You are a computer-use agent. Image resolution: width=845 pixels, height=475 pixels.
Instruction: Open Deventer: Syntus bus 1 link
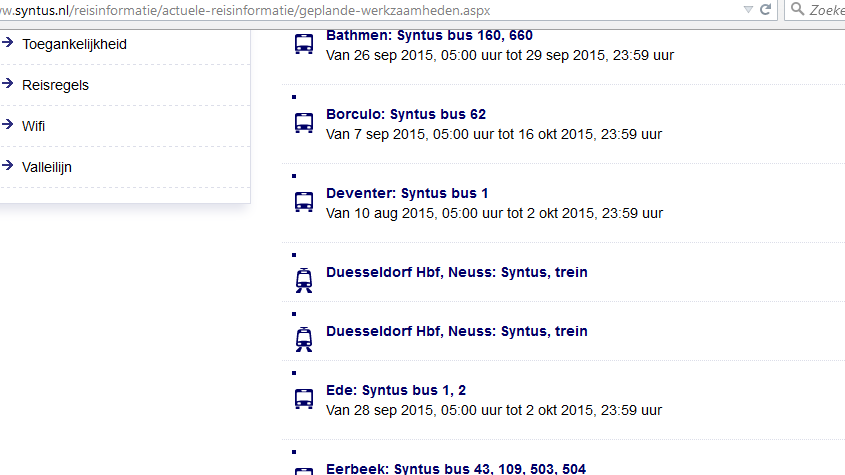(x=407, y=193)
